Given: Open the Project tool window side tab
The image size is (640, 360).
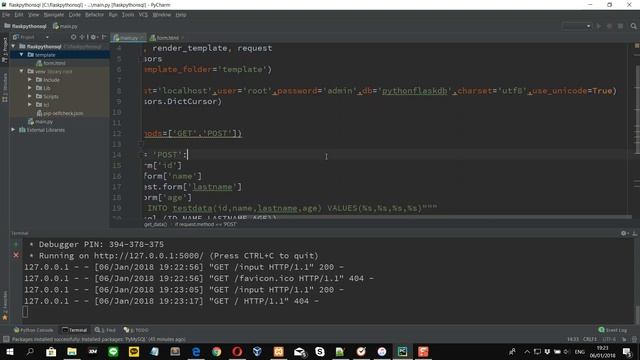Looking at the screenshot, I should click(x=5, y=50).
